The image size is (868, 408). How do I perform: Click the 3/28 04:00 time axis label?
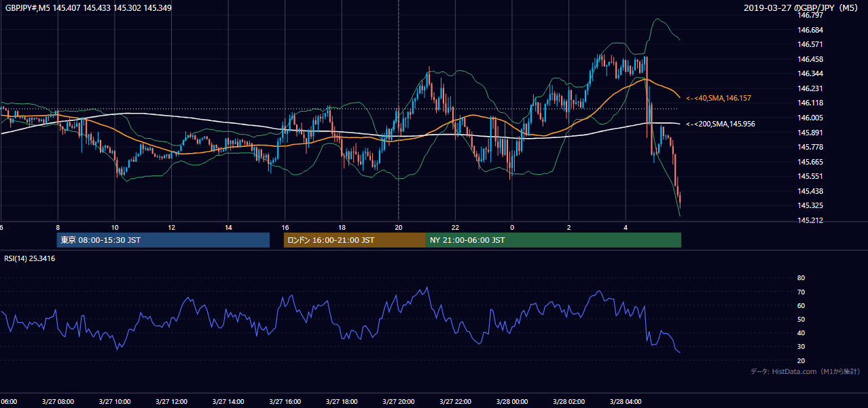click(626, 401)
